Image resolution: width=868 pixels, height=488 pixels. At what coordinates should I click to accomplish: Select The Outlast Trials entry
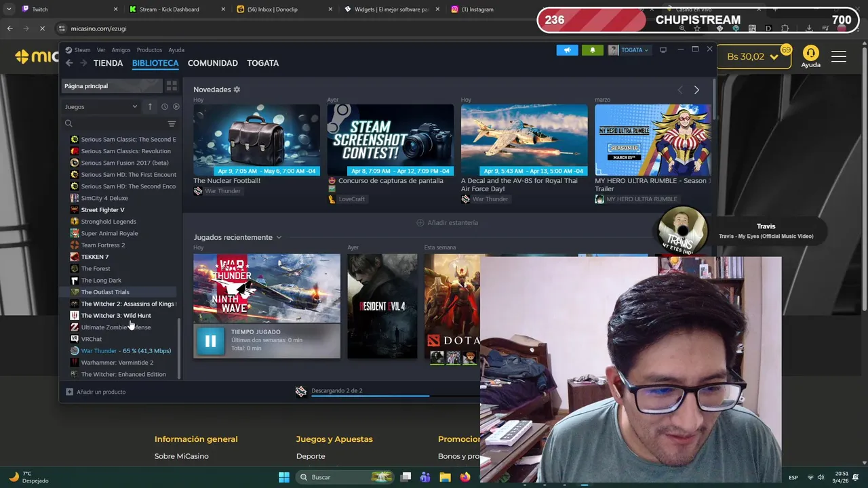coord(105,292)
